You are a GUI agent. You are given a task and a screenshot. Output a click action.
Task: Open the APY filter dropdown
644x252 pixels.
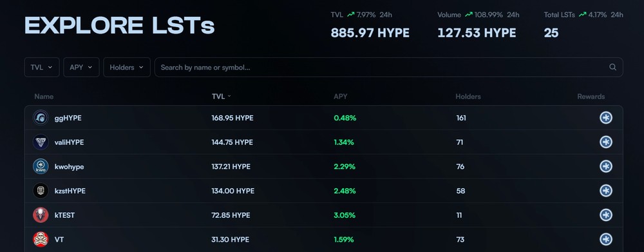pos(81,67)
